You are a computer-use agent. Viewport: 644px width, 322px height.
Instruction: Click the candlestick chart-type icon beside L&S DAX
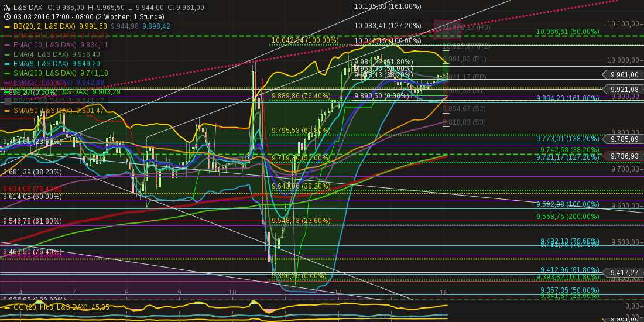6,8
